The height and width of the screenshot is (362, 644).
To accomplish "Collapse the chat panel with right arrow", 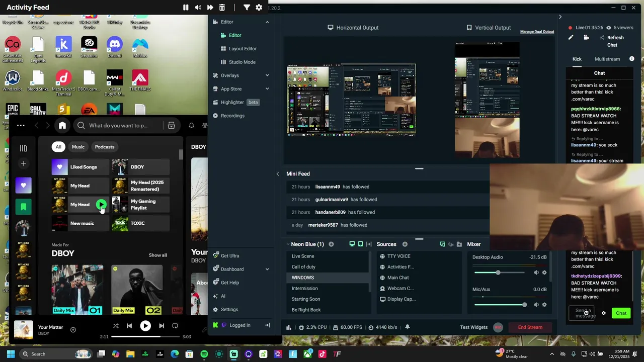I will coord(560,17).
